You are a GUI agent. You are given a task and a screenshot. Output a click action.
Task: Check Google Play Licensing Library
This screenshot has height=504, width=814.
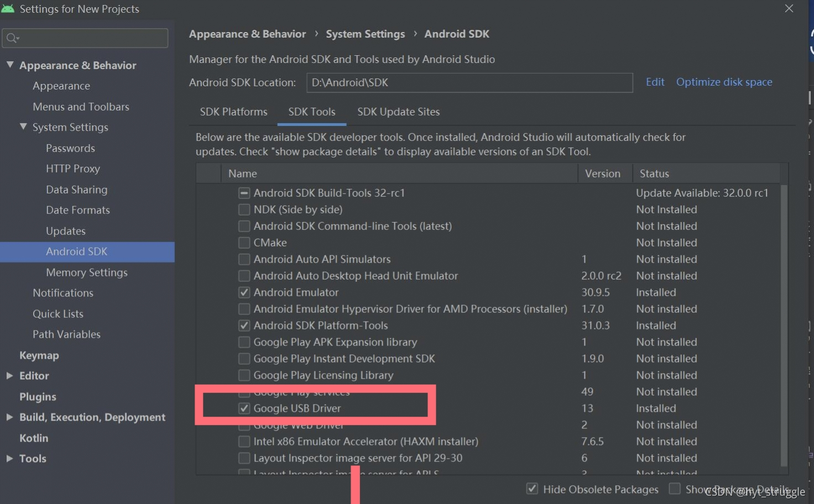click(x=244, y=375)
